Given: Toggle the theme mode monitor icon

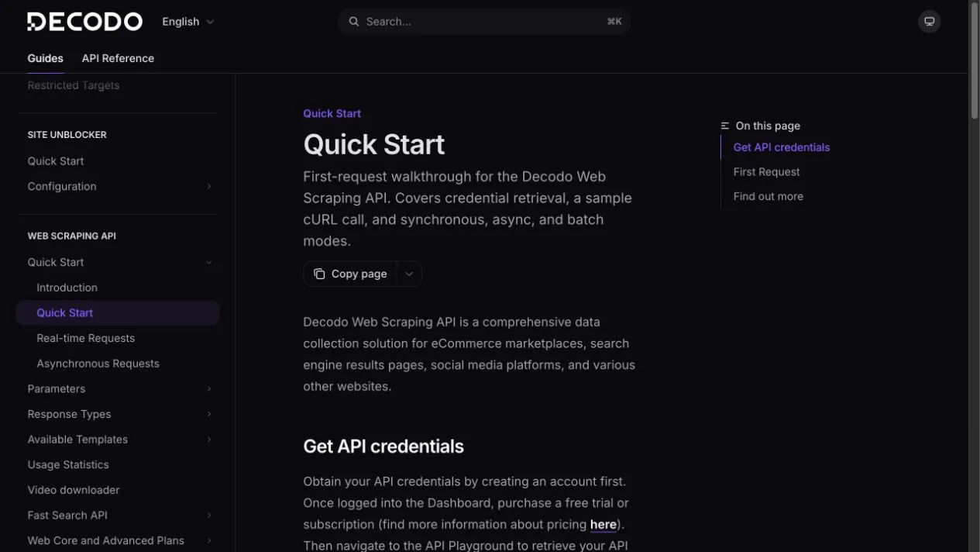Looking at the screenshot, I should [x=930, y=22].
